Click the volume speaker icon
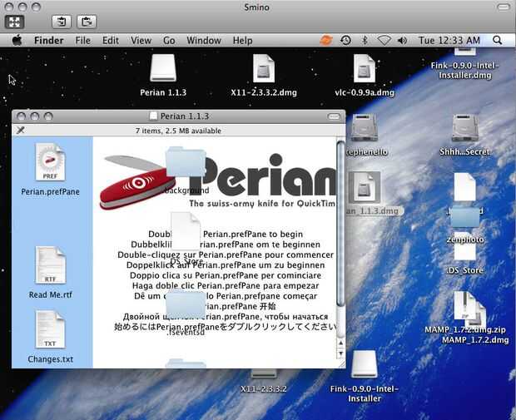The height and width of the screenshot is (420, 516). 402,41
